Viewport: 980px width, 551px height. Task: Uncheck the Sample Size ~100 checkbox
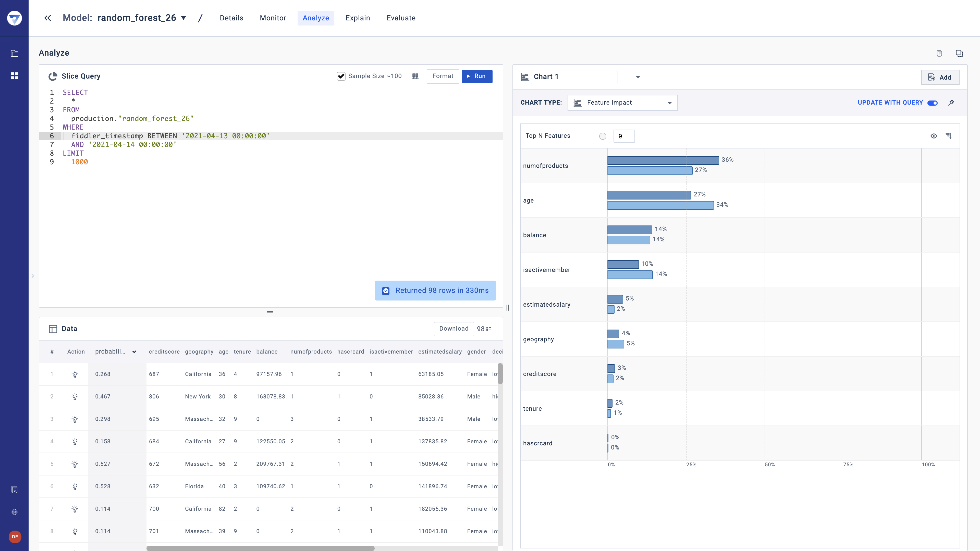click(x=341, y=76)
